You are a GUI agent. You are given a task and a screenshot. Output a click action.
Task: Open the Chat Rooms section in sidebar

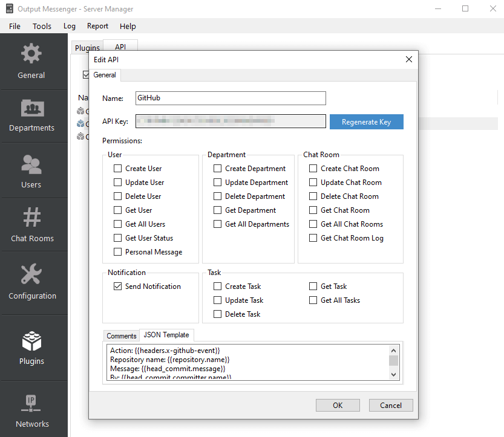click(x=32, y=225)
